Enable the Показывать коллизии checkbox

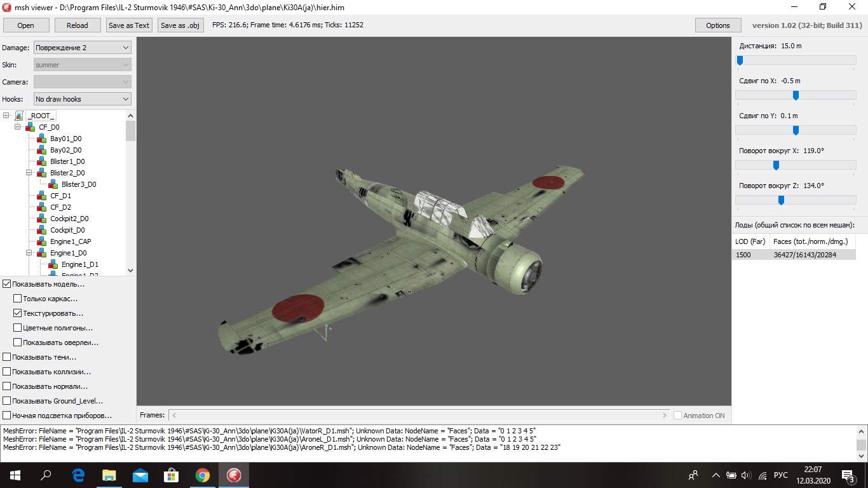6,372
